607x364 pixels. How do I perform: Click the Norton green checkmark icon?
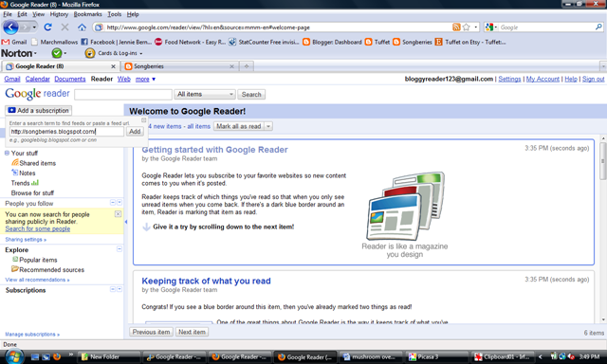57,53
